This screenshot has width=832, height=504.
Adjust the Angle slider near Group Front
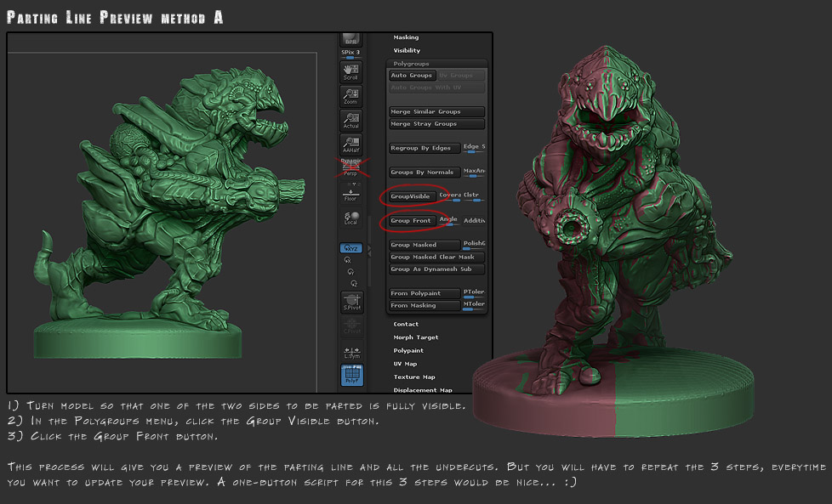(x=449, y=221)
